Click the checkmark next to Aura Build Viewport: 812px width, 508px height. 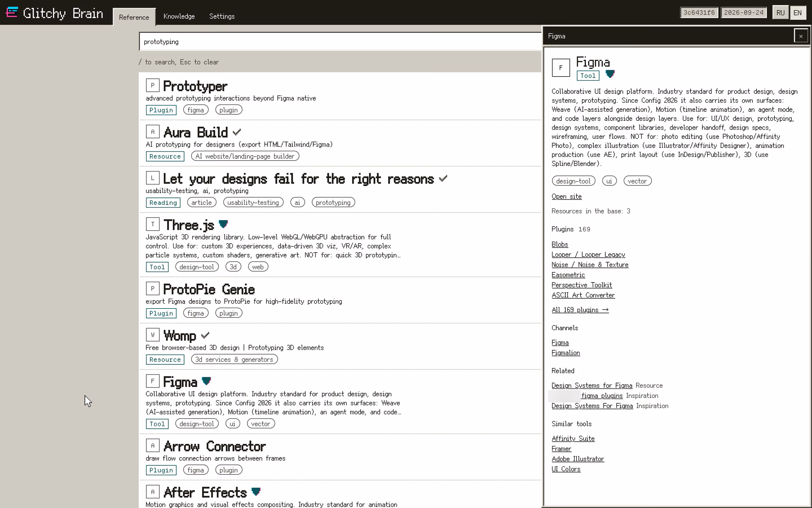click(237, 132)
